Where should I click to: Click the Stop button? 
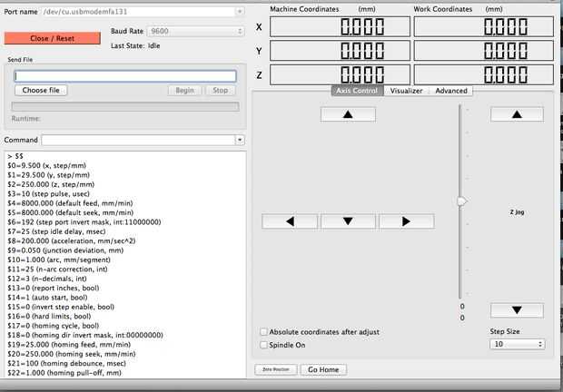220,90
